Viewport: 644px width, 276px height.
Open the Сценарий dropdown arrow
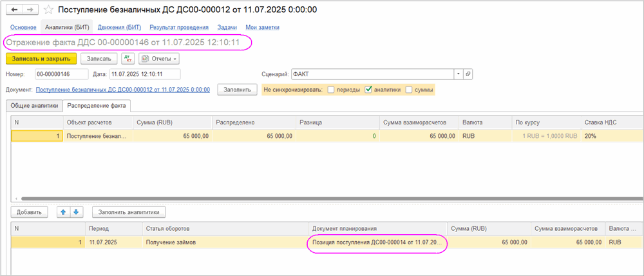458,74
